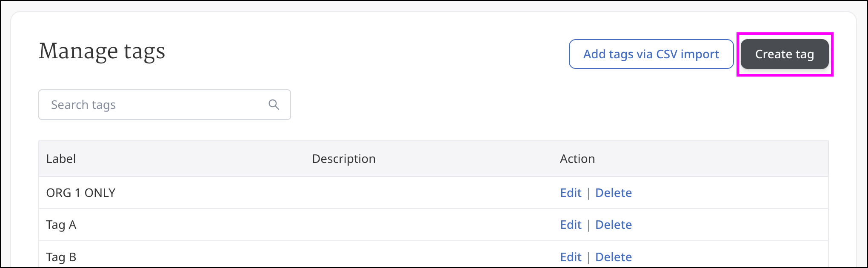Click the magnifying glass search icon
This screenshot has height=268, width=868.
(274, 105)
